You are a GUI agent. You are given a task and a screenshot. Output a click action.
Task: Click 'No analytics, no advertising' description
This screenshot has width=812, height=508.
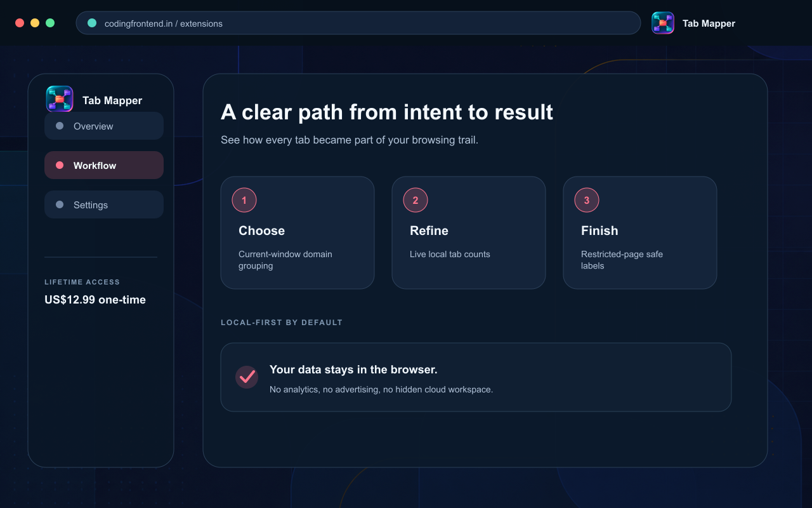click(x=381, y=389)
